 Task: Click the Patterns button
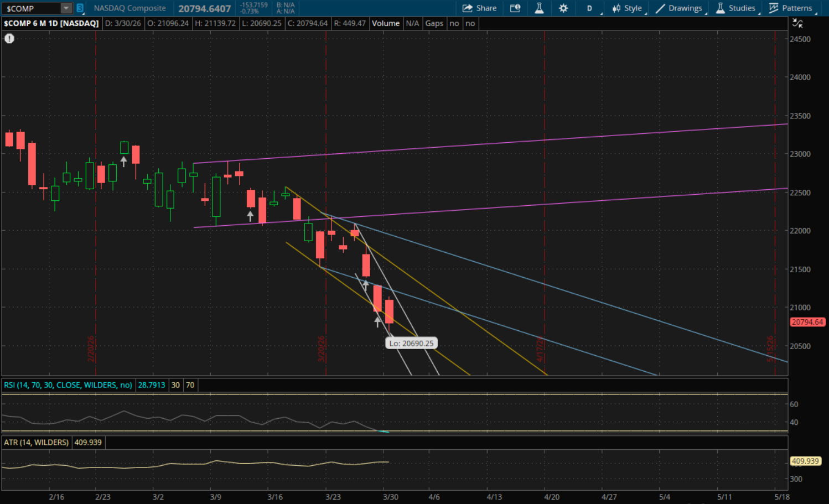pos(791,8)
